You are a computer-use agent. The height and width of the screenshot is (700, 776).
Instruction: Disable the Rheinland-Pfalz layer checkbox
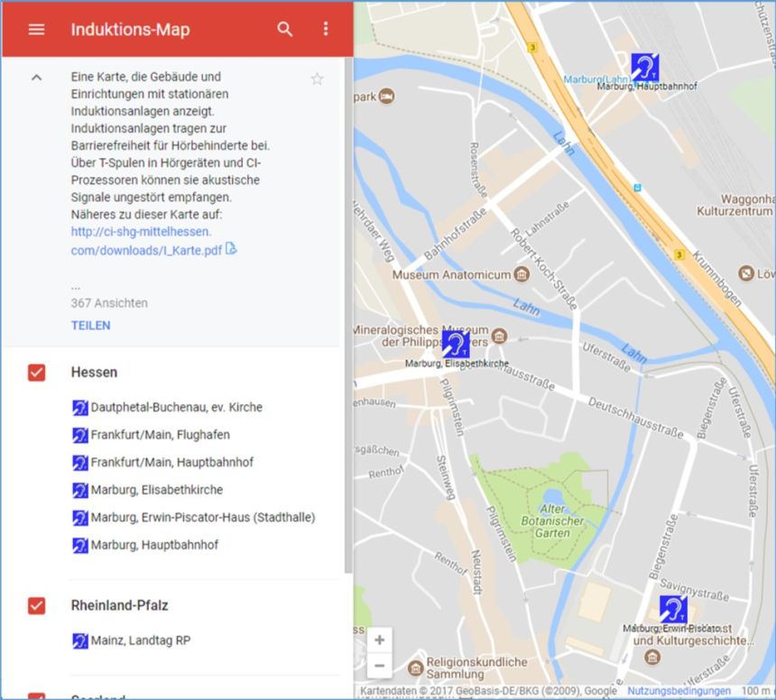tap(36, 605)
